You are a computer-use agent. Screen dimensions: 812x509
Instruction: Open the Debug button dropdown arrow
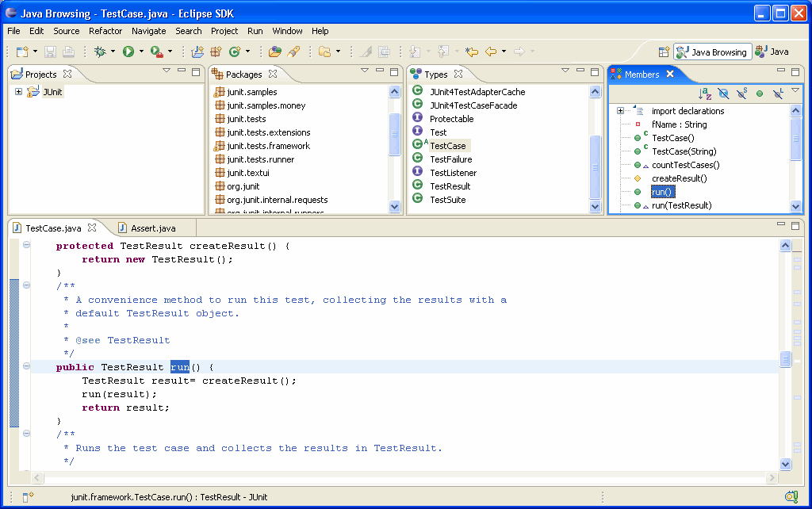113,52
